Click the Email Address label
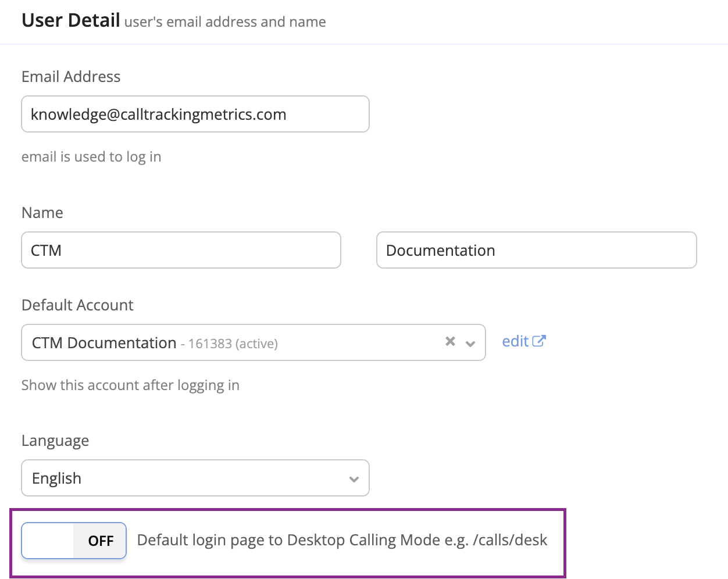This screenshot has height=579, width=728. (x=71, y=77)
